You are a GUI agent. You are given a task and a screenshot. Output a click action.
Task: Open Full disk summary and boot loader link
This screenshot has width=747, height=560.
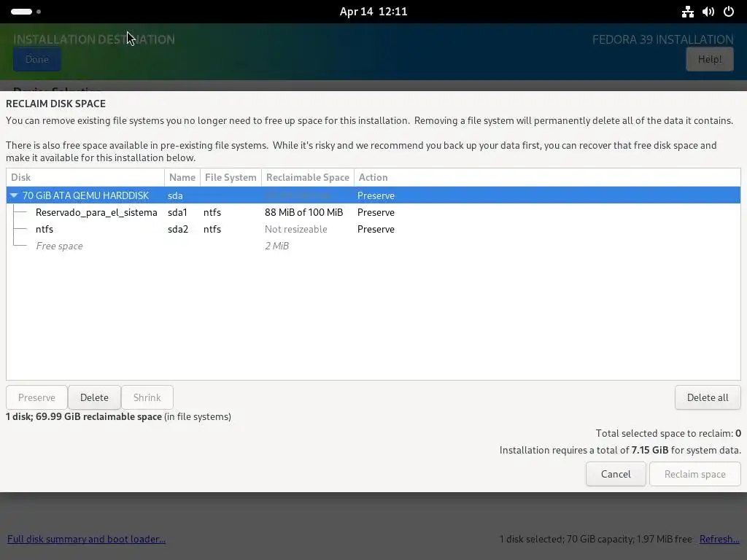pyautogui.click(x=86, y=539)
